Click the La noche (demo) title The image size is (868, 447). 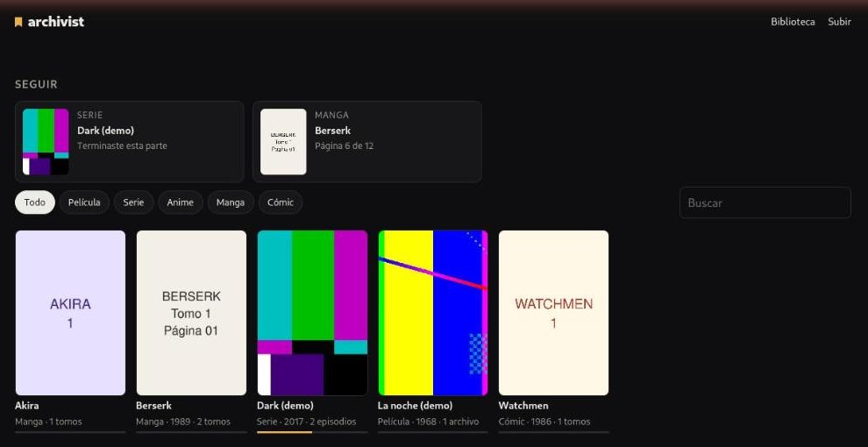coord(416,406)
